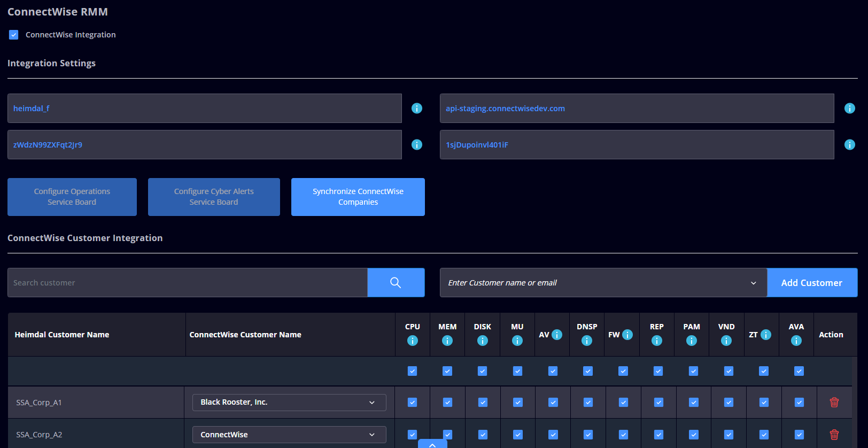Open CPU column info icon
868x448 pixels.
pyautogui.click(x=413, y=341)
